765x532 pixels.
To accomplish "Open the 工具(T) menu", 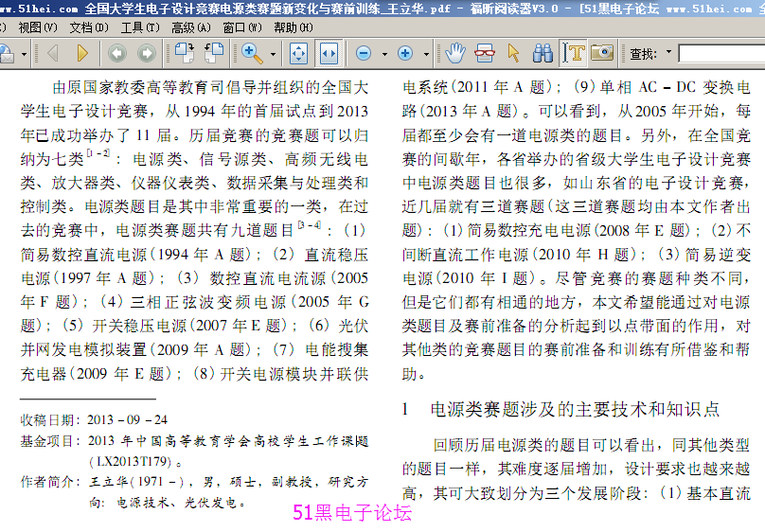I will pos(140,27).
